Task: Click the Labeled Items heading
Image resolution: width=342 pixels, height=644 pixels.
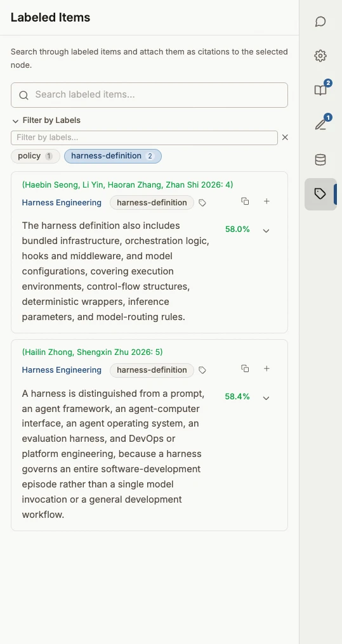Action: pyautogui.click(x=50, y=18)
